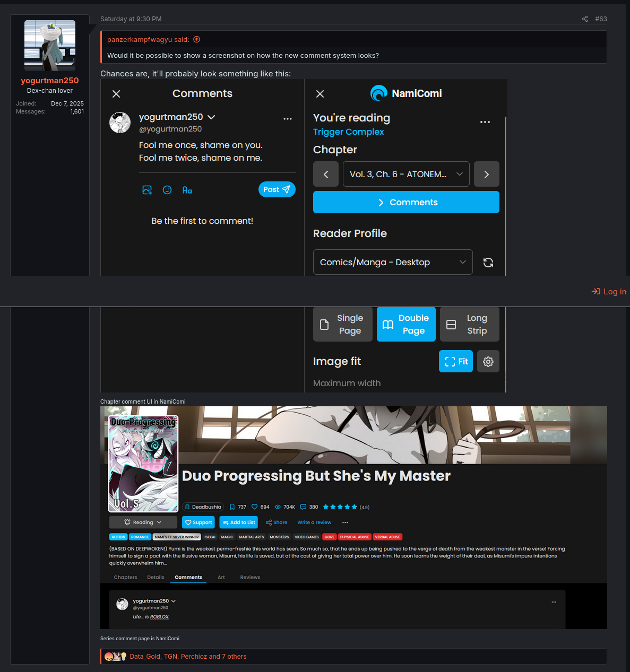This screenshot has width=630, height=672.
Task: Click the Share link on series page
Action: 277,522
